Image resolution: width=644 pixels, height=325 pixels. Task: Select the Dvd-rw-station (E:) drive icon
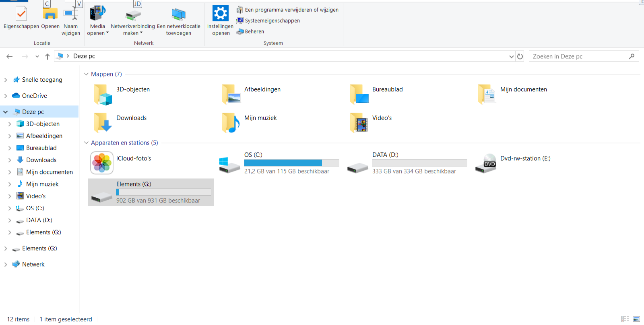pyautogui.click(x=486, y=163)
